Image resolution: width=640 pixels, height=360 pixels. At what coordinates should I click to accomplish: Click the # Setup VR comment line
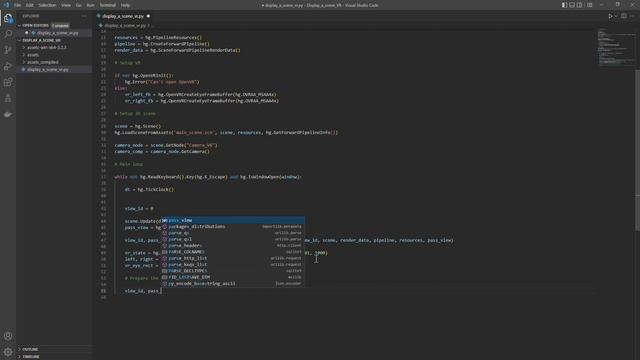point(127,63)
